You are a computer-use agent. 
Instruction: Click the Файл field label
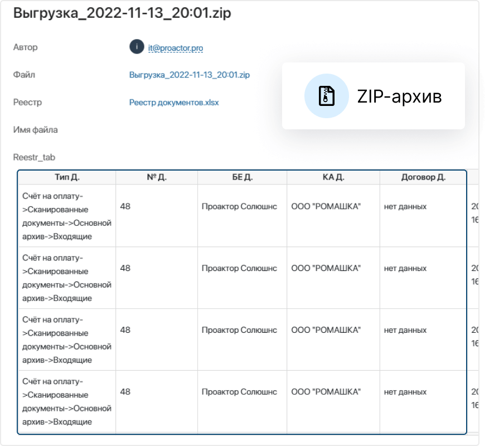pos(24,75)
